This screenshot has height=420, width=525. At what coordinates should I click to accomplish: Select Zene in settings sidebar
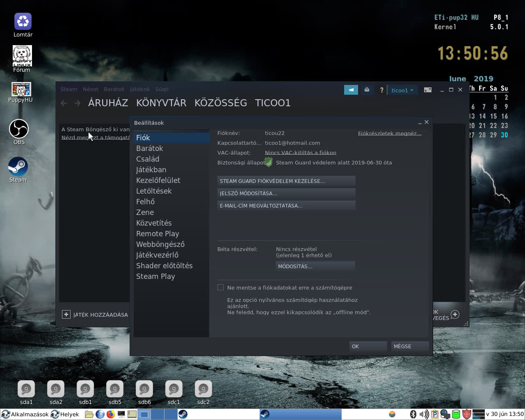[171, 212]
